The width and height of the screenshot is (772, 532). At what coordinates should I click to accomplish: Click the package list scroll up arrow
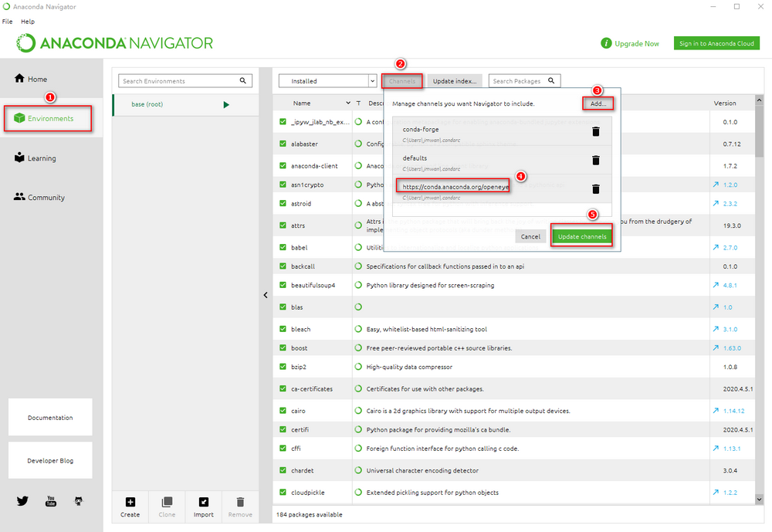759,100
